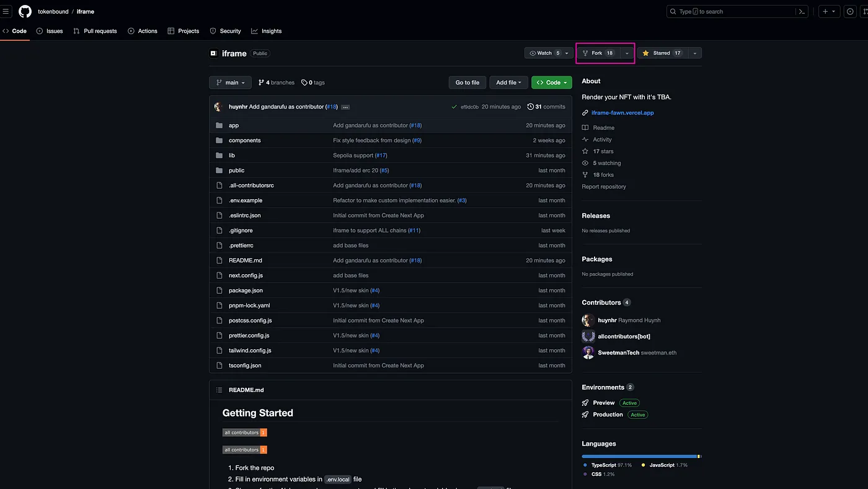
Task: Click the rocket icon beside Production
Action: click(585, 415)
